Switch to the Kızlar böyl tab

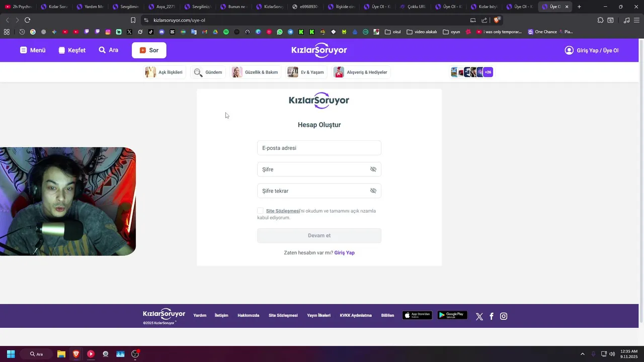click(x=485, y=7)
